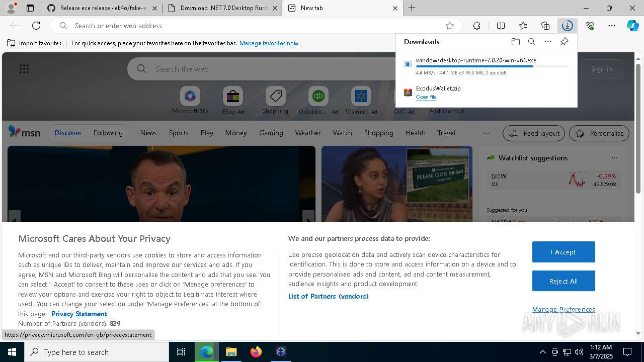Click Open file under ExodusWallet.zip
Image resolution: width=644 pixels, height=362 pixels.
point(426,97)
